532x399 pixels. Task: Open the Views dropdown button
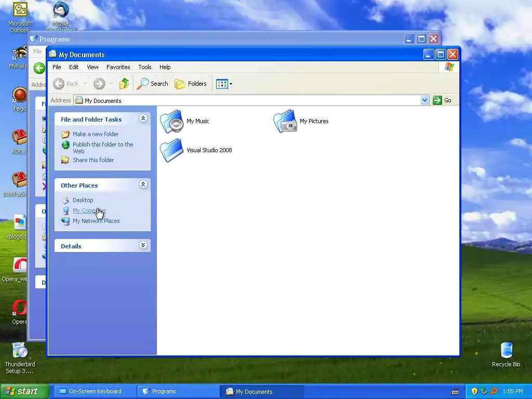(224, 84)
